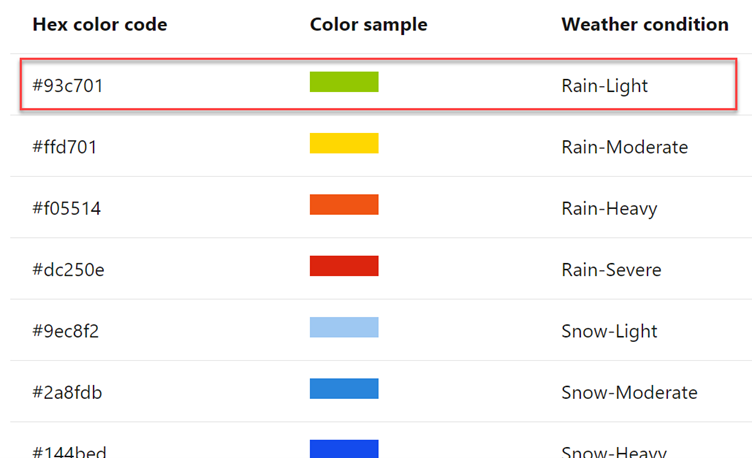Click the Snow-Light weather condition cell
The width and height of the screenshot is (752, 458).
tap(610, 331)
